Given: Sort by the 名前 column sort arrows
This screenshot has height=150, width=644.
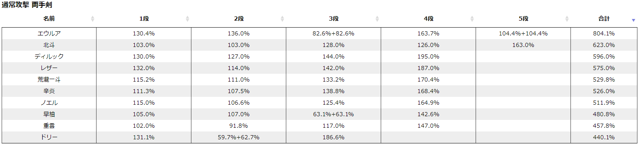Looking at the screenshot, I should coord(92,19).
